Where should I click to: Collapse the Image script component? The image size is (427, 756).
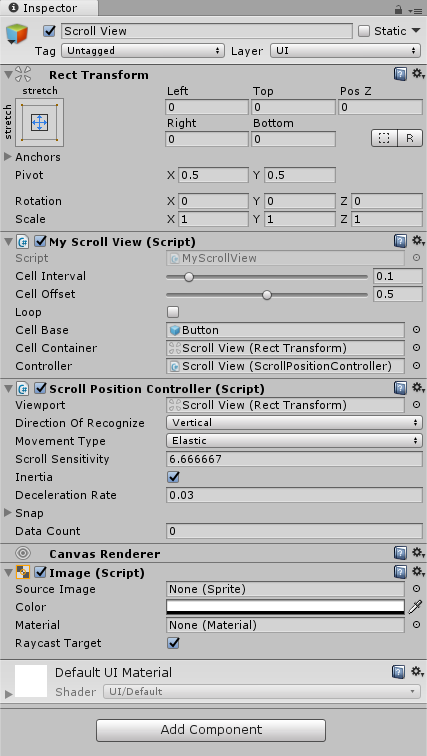pos(8,572)
